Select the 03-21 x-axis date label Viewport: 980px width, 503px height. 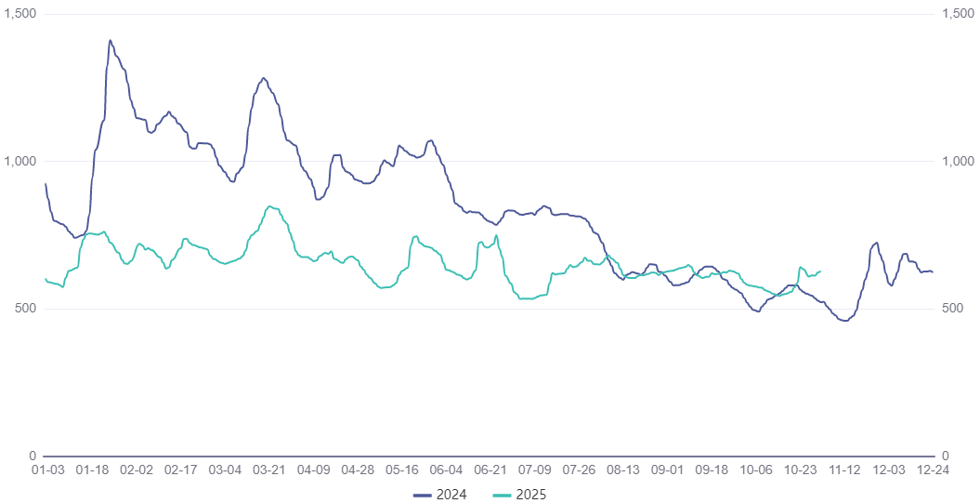pos(269,470)
